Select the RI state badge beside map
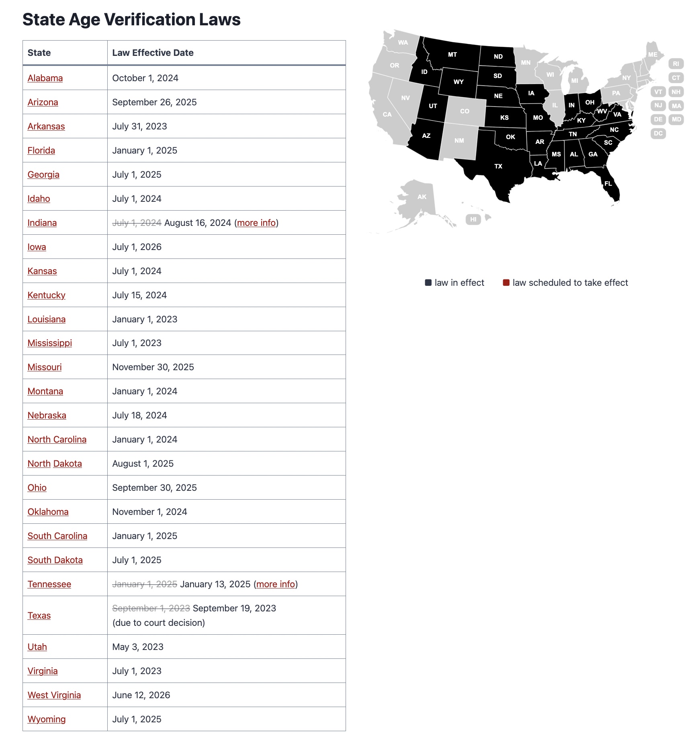The height and width of the screenshot is (736, 700). [676, 64]
